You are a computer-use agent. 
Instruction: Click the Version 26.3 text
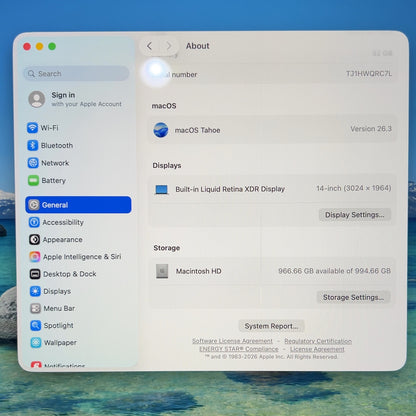pyautogui.click(x=371, y=129)
